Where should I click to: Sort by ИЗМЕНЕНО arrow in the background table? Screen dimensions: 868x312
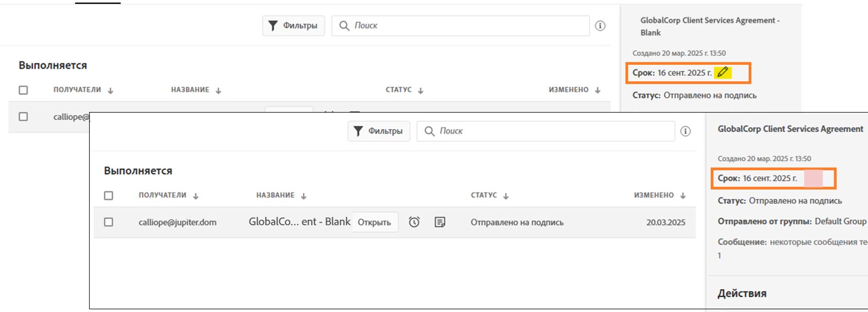(x=598, y=90)
